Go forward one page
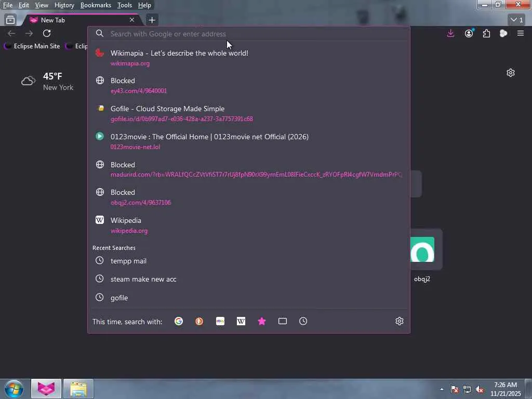The height and width of the screenshot is (399, 532). point(29,33)
